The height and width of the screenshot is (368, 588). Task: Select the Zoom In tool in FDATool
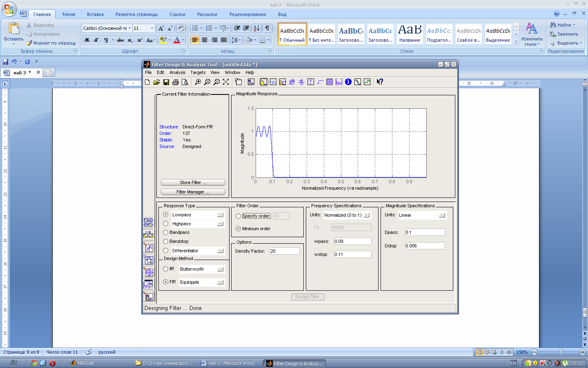(x=198, y=82)
